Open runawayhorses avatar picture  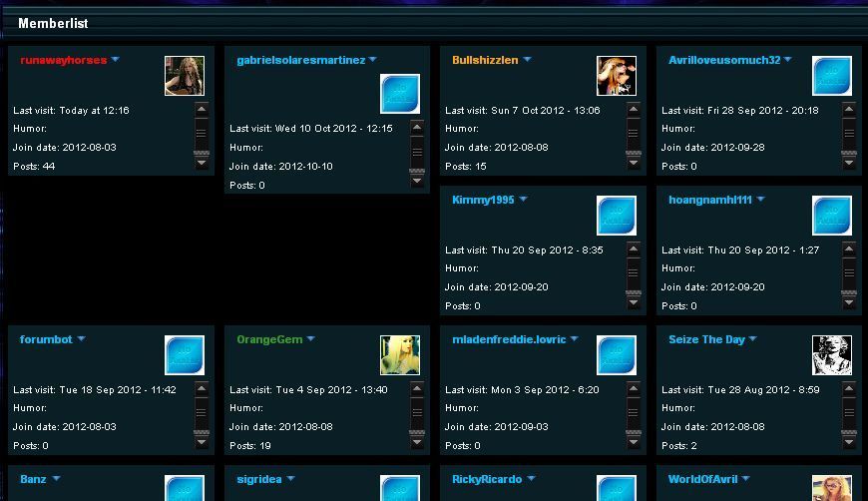(x=185, y=76)
